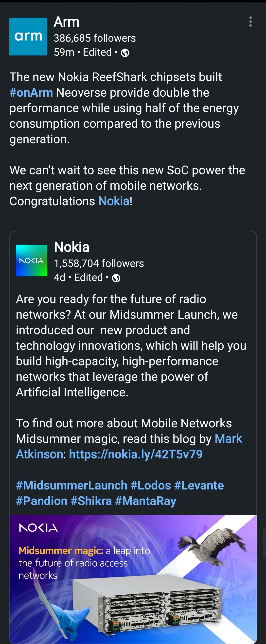
Task: Open post options three-dot menu
Action: 250,22
